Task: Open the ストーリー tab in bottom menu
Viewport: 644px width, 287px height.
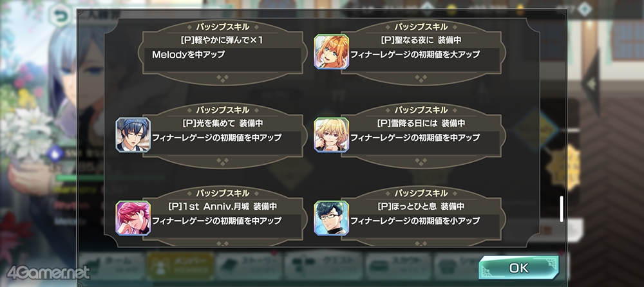Action: pyautogui.click(x=249, y=266)
